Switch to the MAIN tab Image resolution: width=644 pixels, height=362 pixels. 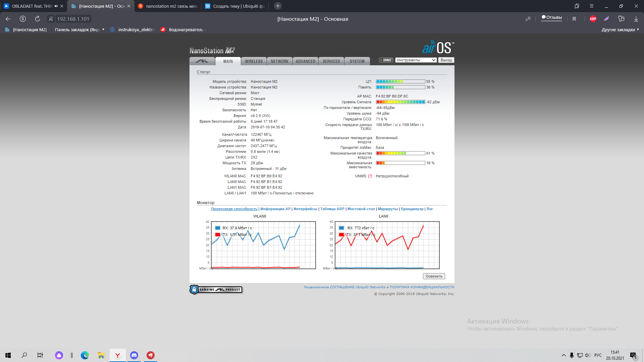(228, 61)
